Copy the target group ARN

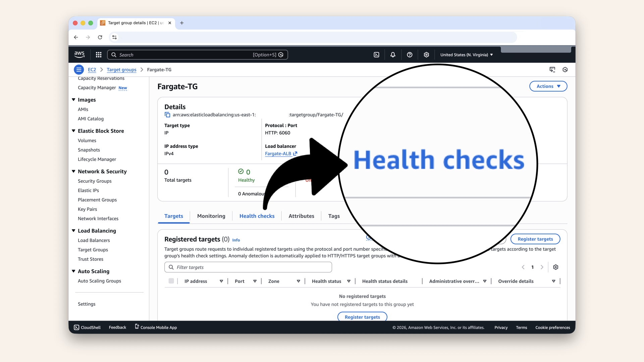point(167,115)
